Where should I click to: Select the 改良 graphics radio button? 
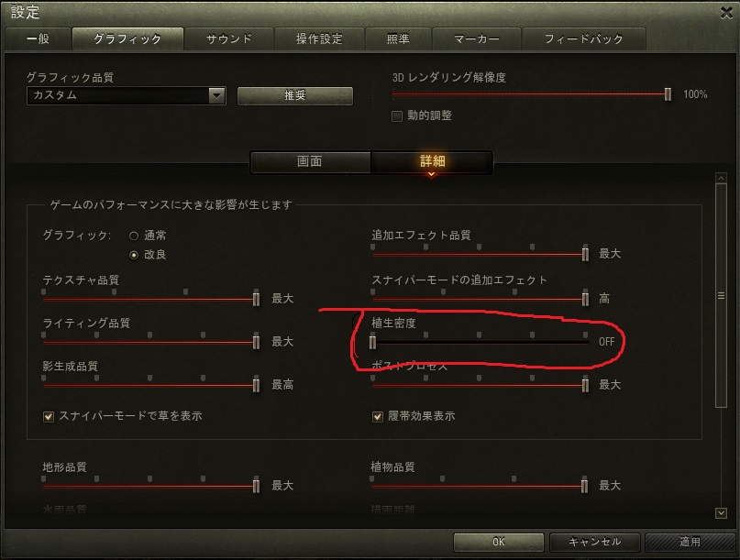[134, 255]
